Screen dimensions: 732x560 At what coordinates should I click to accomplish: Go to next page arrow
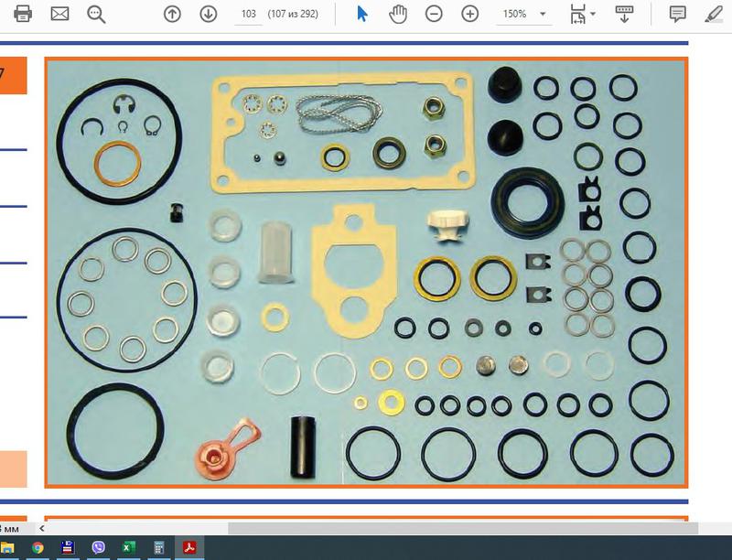click(x=208, y=14)
